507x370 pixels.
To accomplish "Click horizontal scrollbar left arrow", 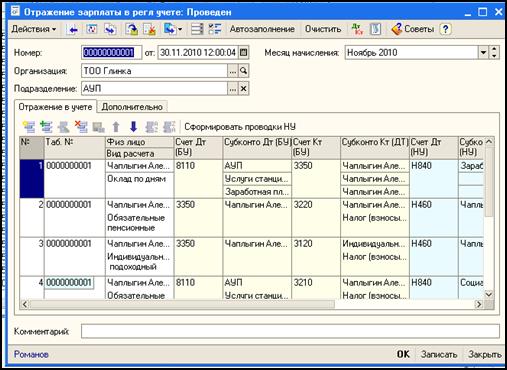I will click(25, 304).
